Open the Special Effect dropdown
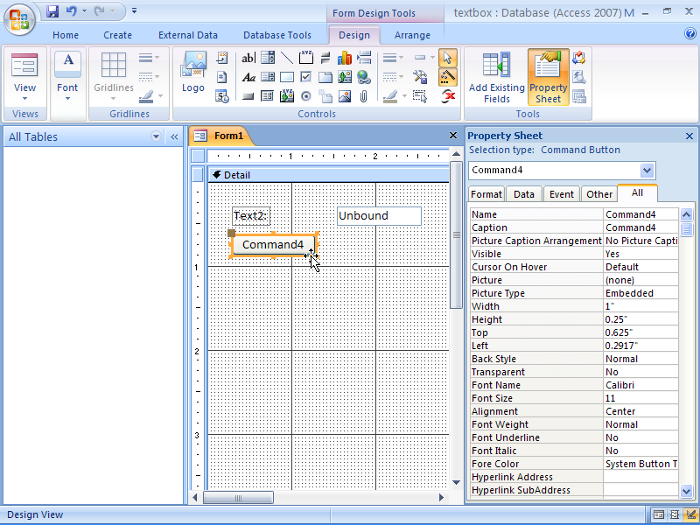700x525 pixels. point(424,58)
